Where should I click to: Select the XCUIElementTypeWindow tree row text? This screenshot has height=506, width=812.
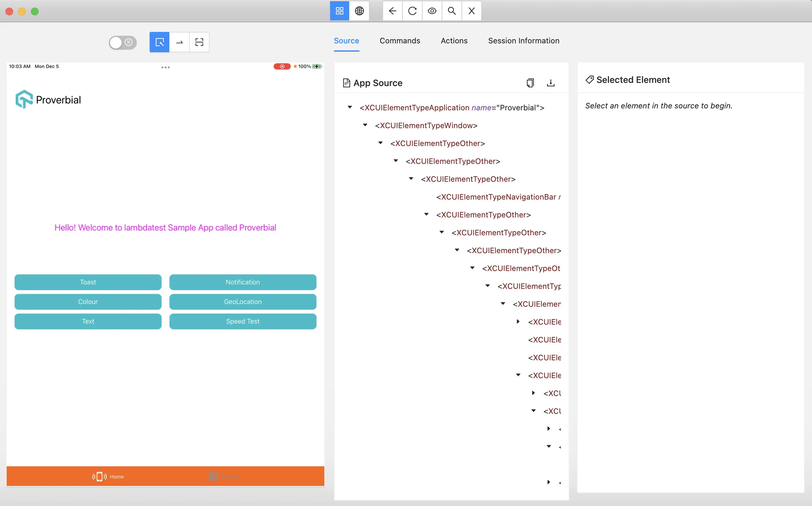pos(426,126)
